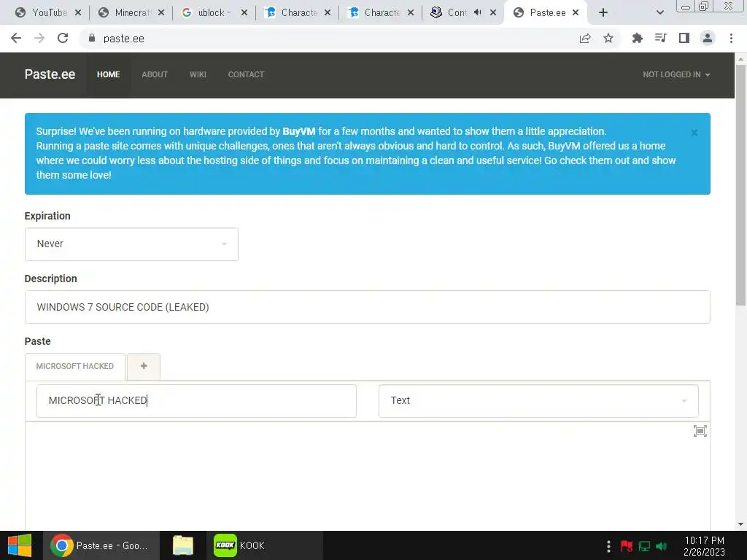Click the volume speaker tray icon
This screenshot has height=560, width=747.
(661, 545)
